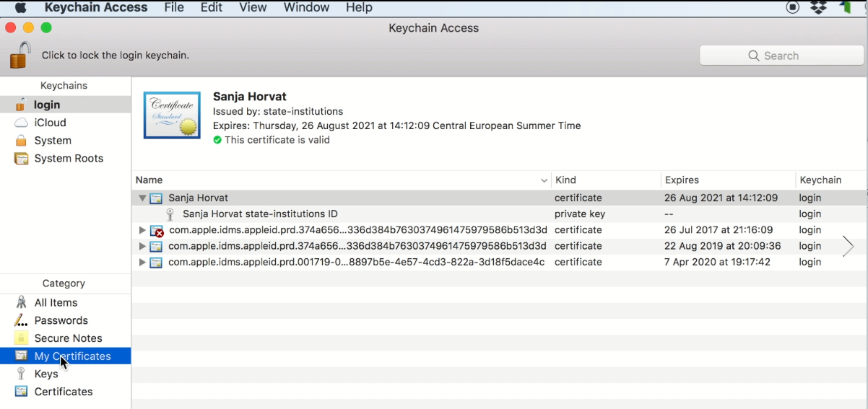
Task: Select the iCloud keychain label
Action: (x=50, y=123)
